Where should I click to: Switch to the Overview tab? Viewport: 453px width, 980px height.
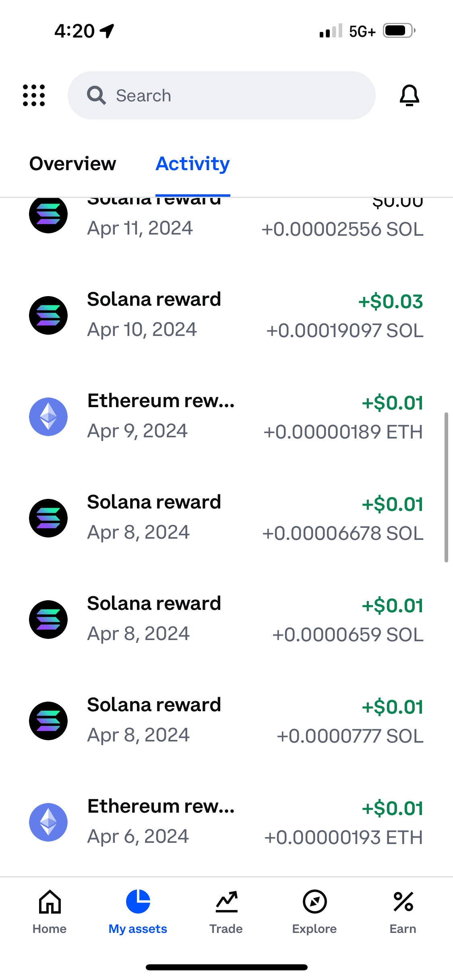73,164
